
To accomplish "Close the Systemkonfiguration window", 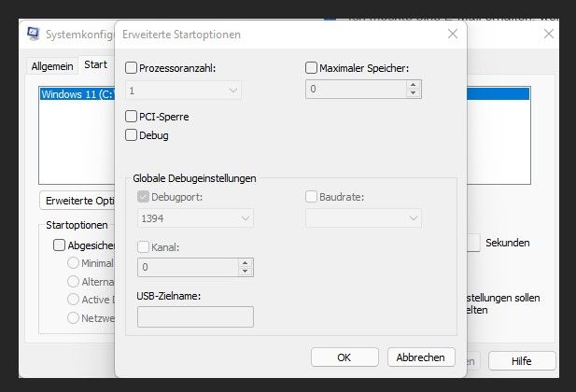I will [x=548, y=34].
